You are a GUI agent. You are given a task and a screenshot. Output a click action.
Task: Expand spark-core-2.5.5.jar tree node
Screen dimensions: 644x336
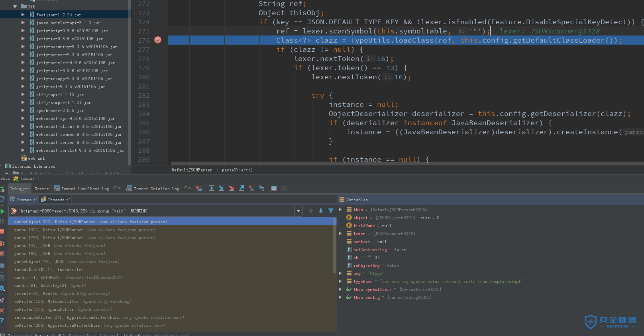point(23,110)
